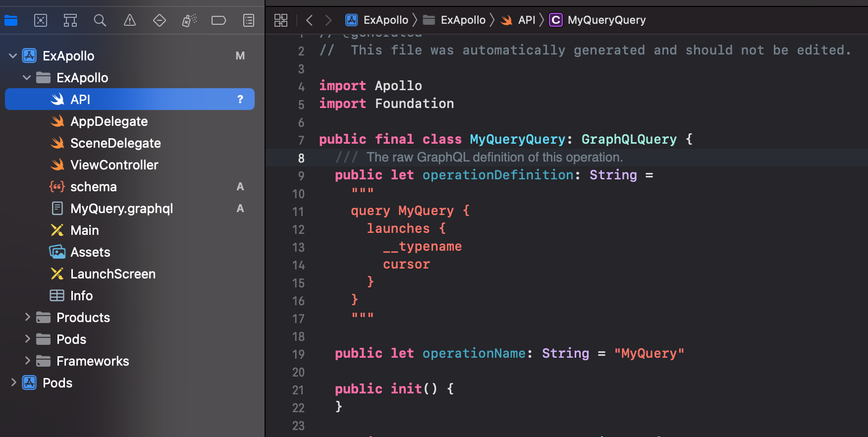Expand the Pods project at bottom
The width and height of the screenshot is (868, 437).
pyautogui.click(x=13, y=382)
